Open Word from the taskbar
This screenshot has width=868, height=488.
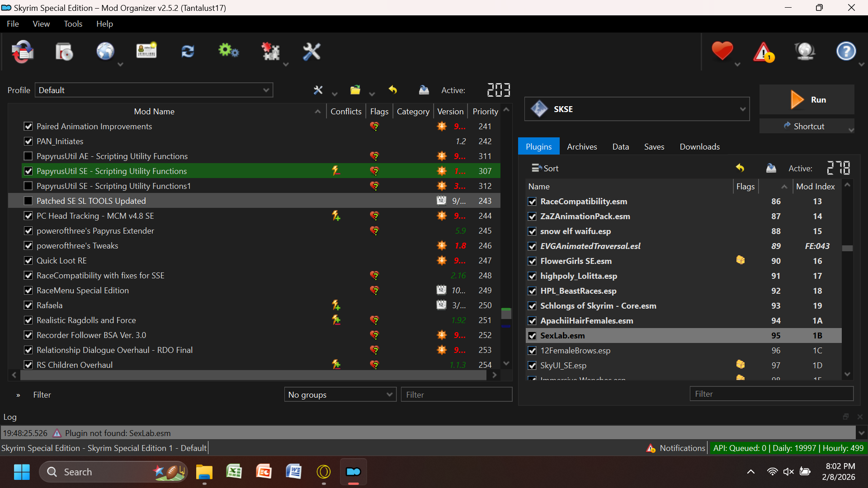(x=294, y=472)
